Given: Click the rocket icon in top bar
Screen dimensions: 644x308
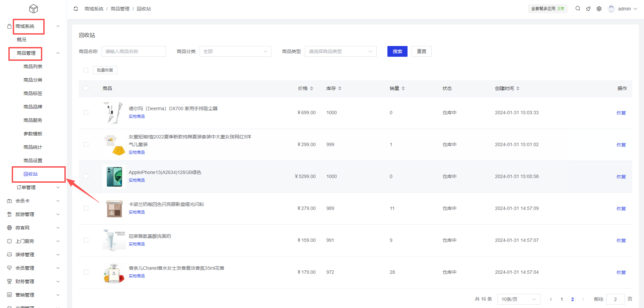Looking at the screenshot, I should pos(588,9).
